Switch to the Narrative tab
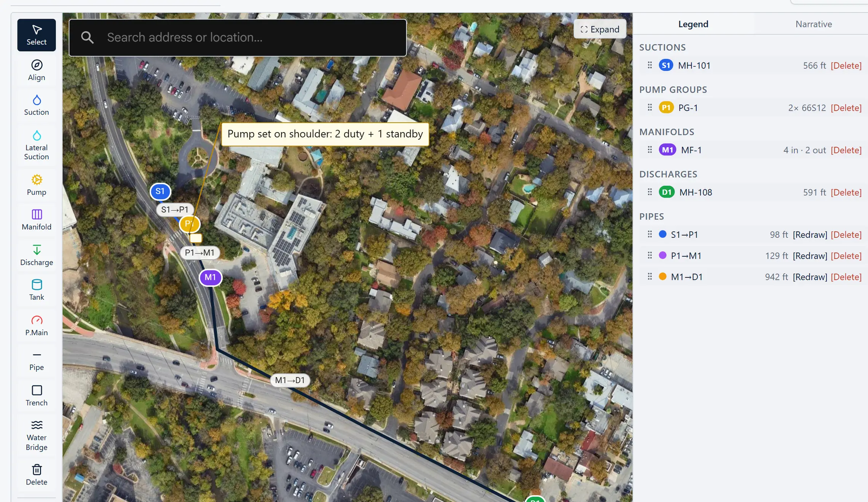 tap(814, 24)
